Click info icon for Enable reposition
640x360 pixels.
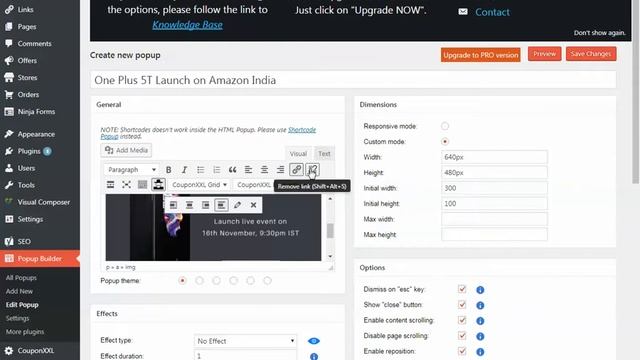pos(480,352)
